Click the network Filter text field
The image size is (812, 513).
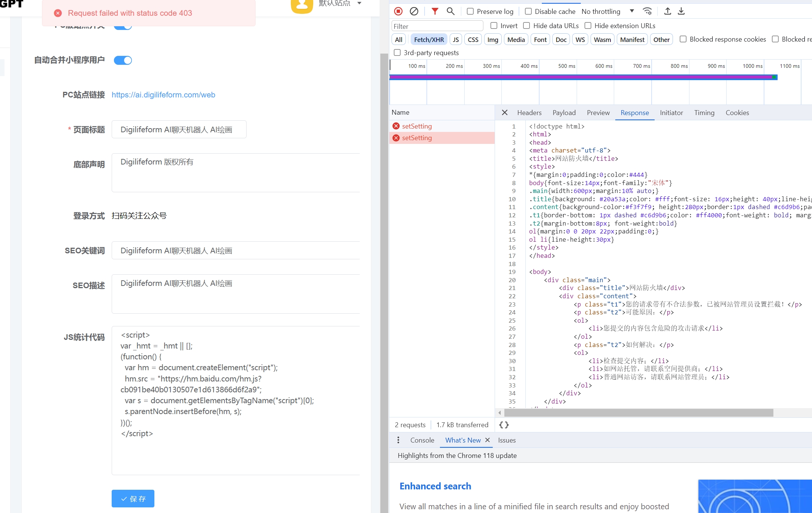tap(437, 26)
